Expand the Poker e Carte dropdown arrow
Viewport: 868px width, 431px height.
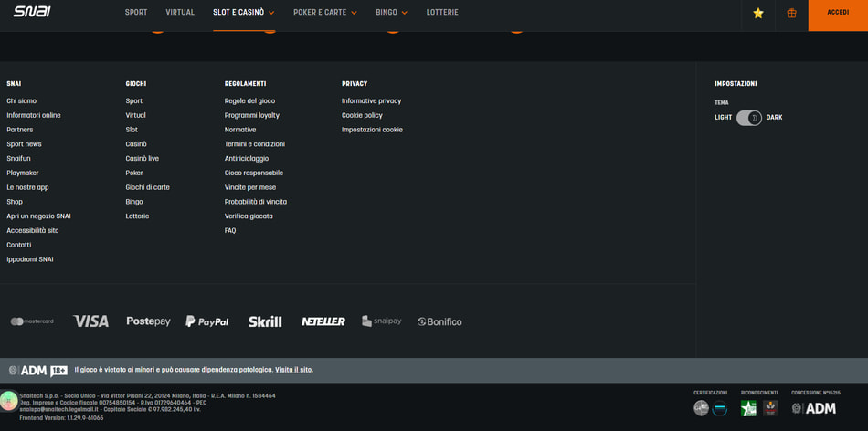coord(354,13)
